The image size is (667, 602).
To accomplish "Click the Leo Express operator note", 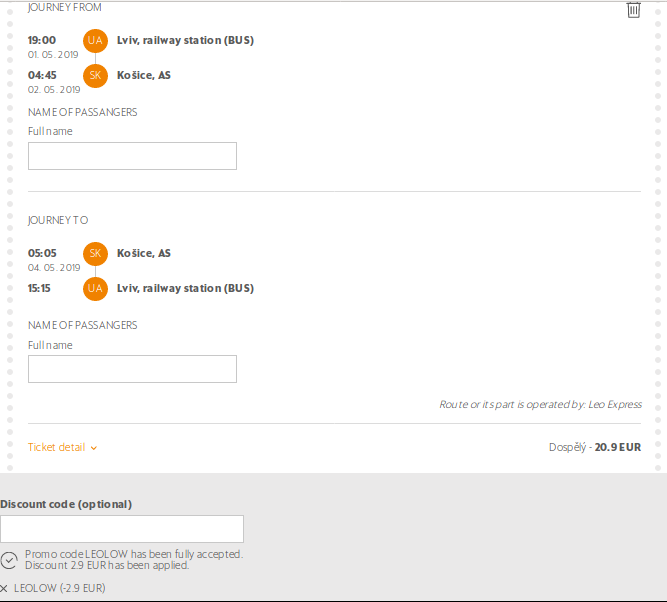I will (x=540, y=405).
